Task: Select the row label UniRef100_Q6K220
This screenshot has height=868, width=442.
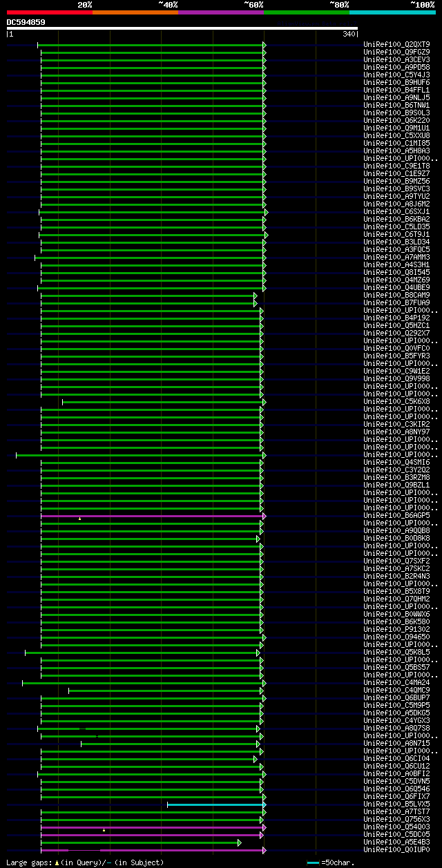Action: (396, 120)
